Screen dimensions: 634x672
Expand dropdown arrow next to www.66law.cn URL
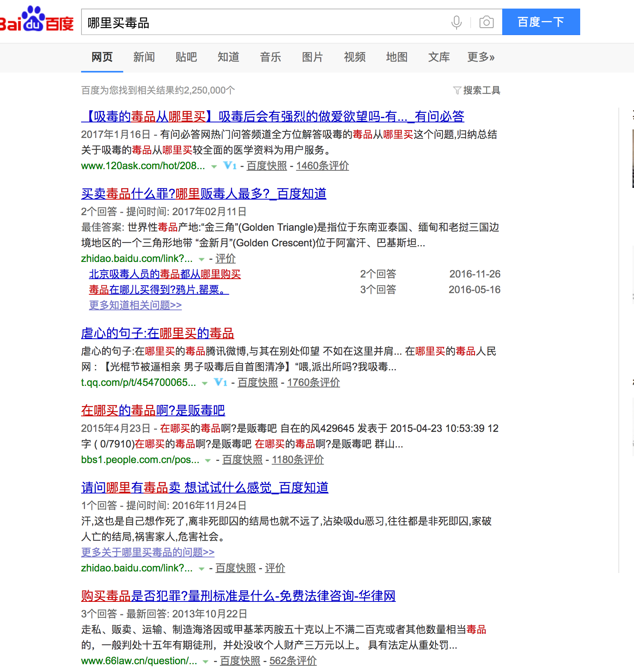[x=205, y=661]
